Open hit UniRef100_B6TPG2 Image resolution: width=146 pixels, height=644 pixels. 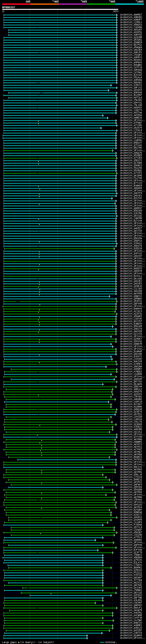click(131, 45)
